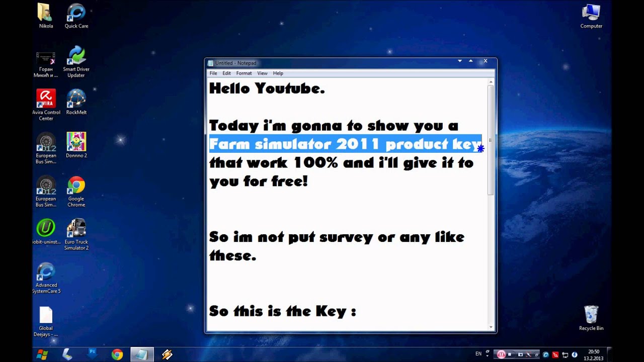The height and width of the screenshot is (362, 644).
Task: Open the iobit-uninstaller shortcut
Action: 46,231
